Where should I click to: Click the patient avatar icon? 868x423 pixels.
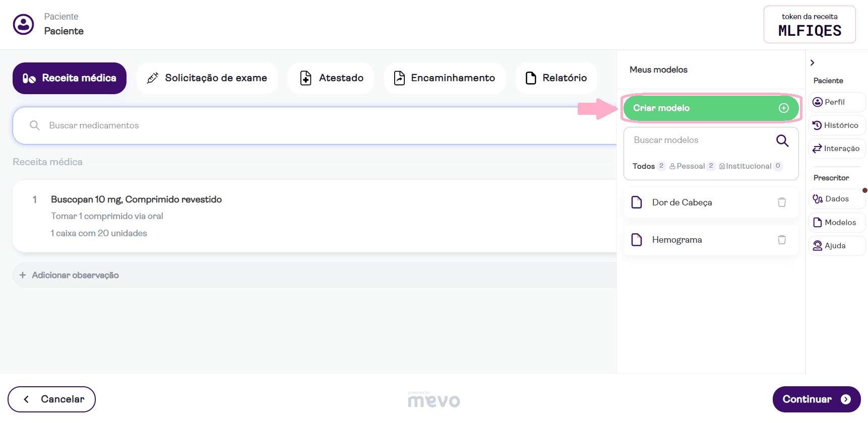click(24, 24)
